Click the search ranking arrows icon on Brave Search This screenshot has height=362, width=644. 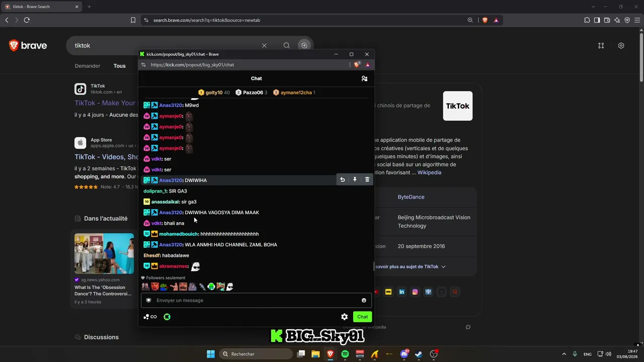601,45
